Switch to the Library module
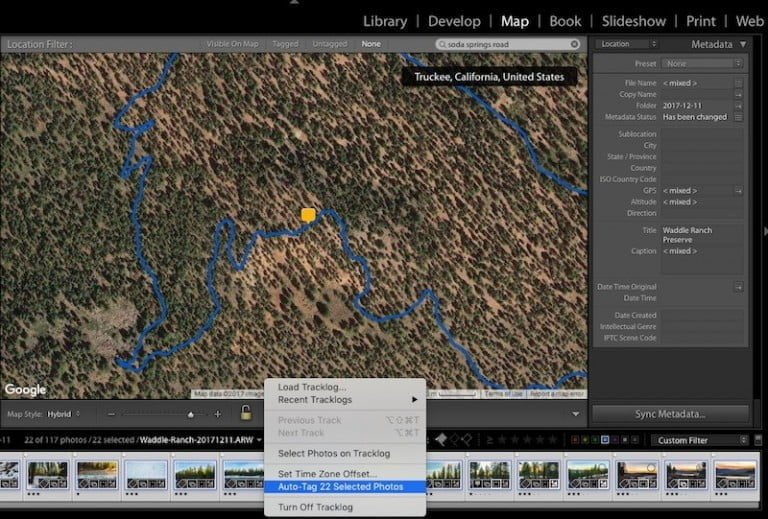The image size is (768, 519). [385, 21]
